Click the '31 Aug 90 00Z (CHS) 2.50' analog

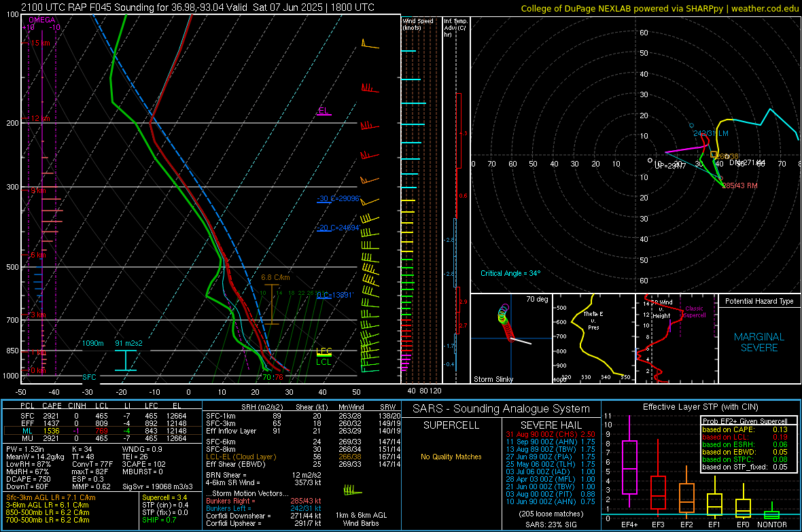coord(551,434)
